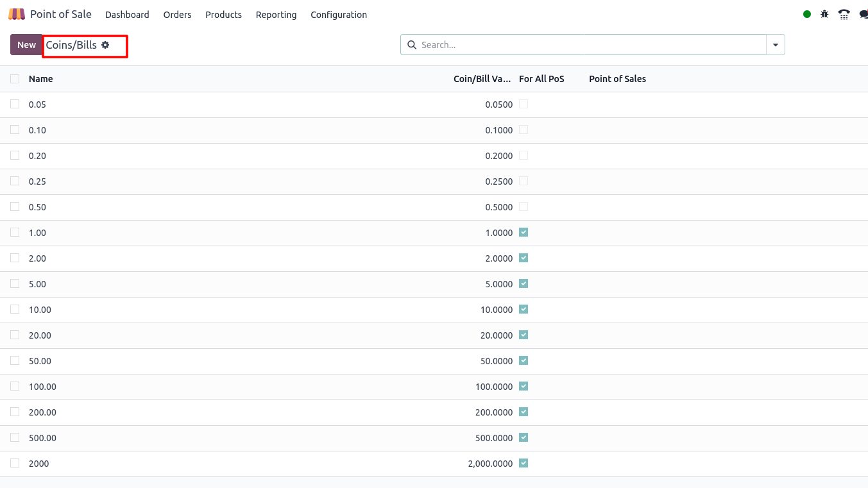Sort by the Name column header

tap(41, 79)
